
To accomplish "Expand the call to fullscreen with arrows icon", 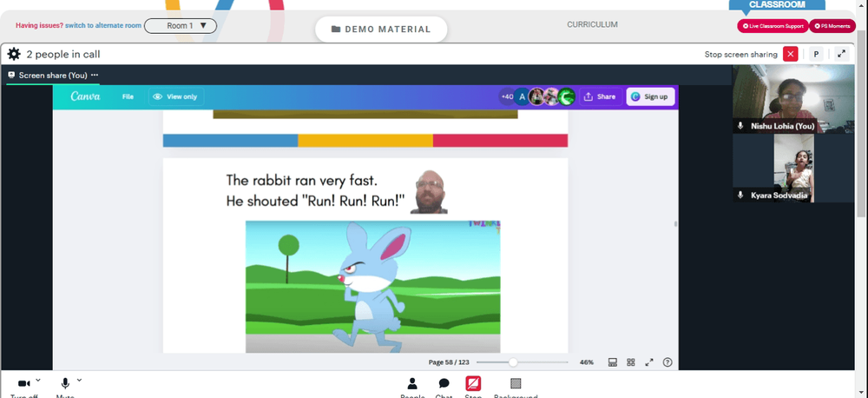I will click(x=841, y=54).
